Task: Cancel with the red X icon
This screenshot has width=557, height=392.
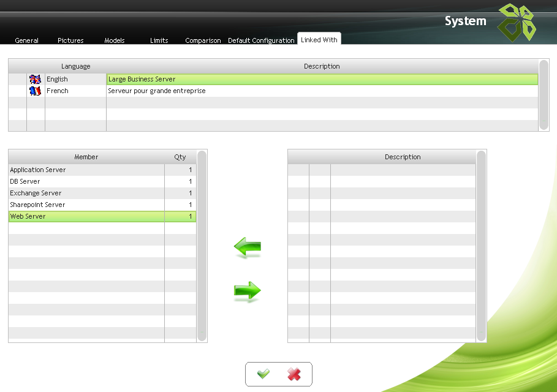Action: point(294,374)
